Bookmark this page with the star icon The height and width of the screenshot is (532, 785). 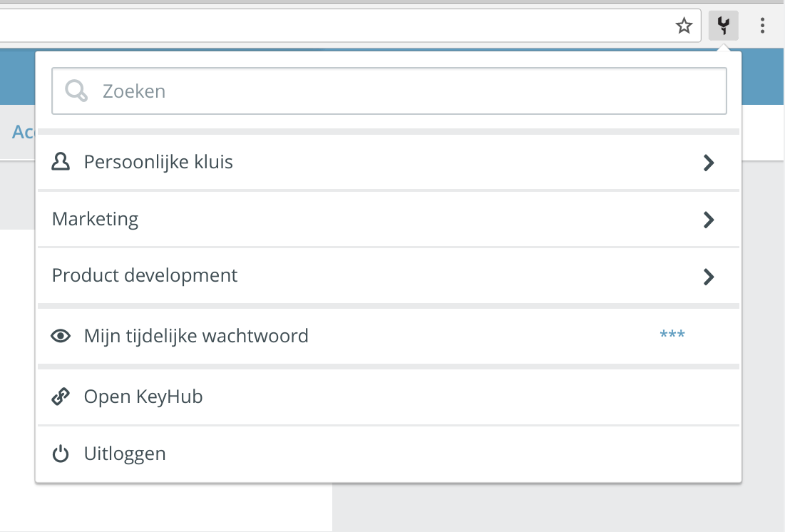[x=684, y=25]
